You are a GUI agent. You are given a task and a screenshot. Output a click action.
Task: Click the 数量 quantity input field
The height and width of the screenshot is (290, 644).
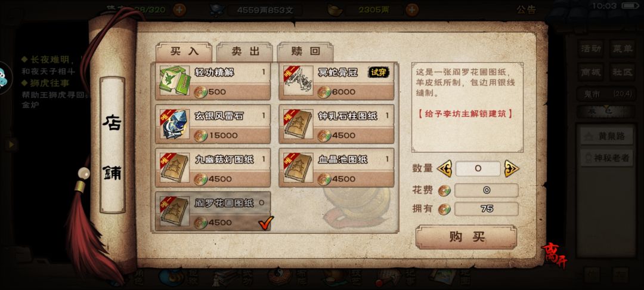point(478,168)
